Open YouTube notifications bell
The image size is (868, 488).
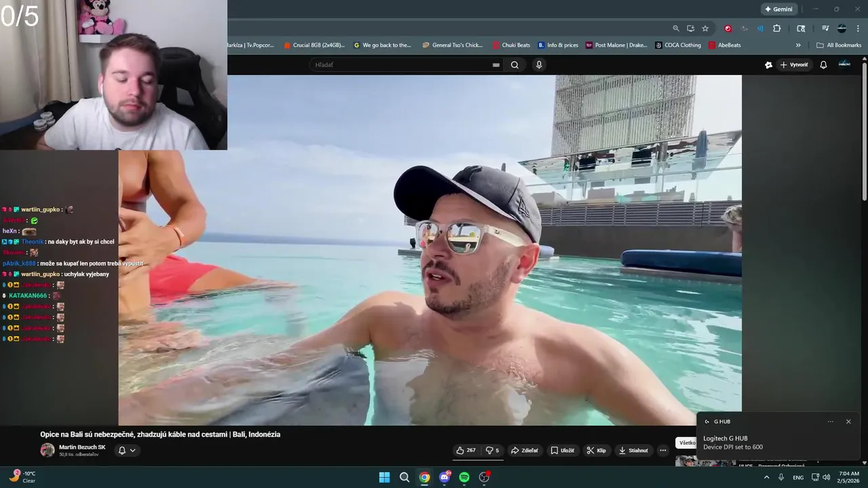coord(823,65)
